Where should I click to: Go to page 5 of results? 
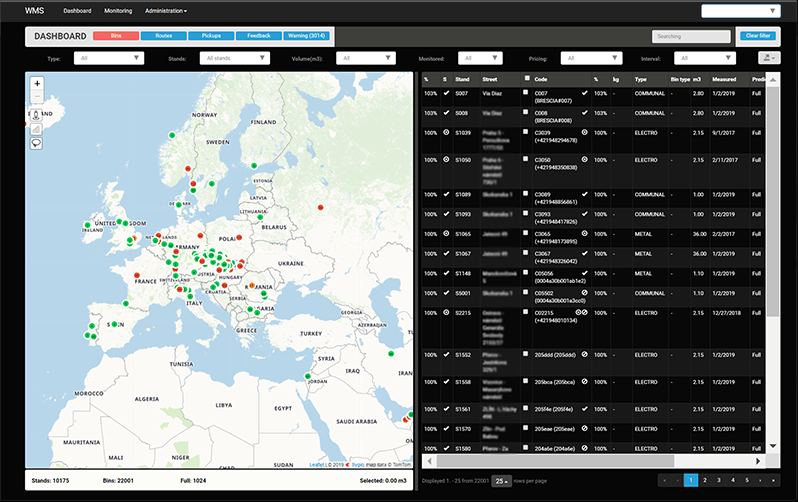click(x=747, y=480)
